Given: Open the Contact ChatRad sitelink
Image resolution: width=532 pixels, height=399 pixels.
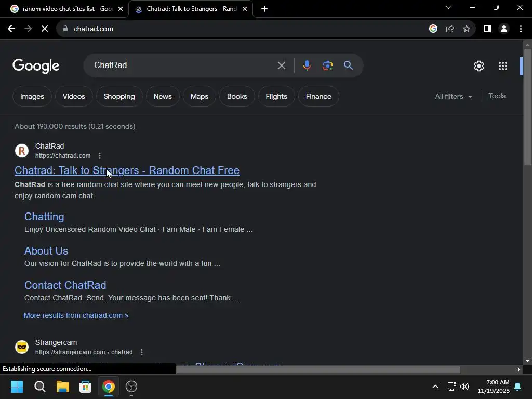Looking at the screenshot, I should tap(65, 285).
